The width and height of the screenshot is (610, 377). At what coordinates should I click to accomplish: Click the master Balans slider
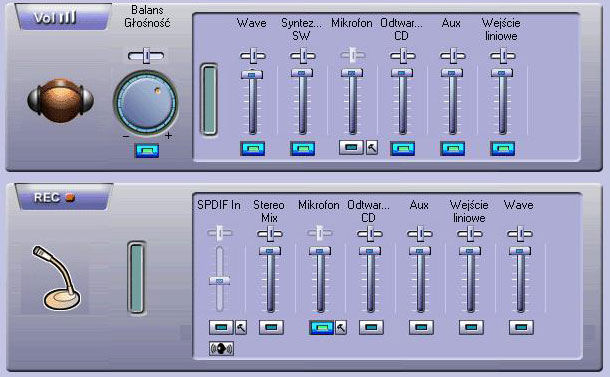146,56
